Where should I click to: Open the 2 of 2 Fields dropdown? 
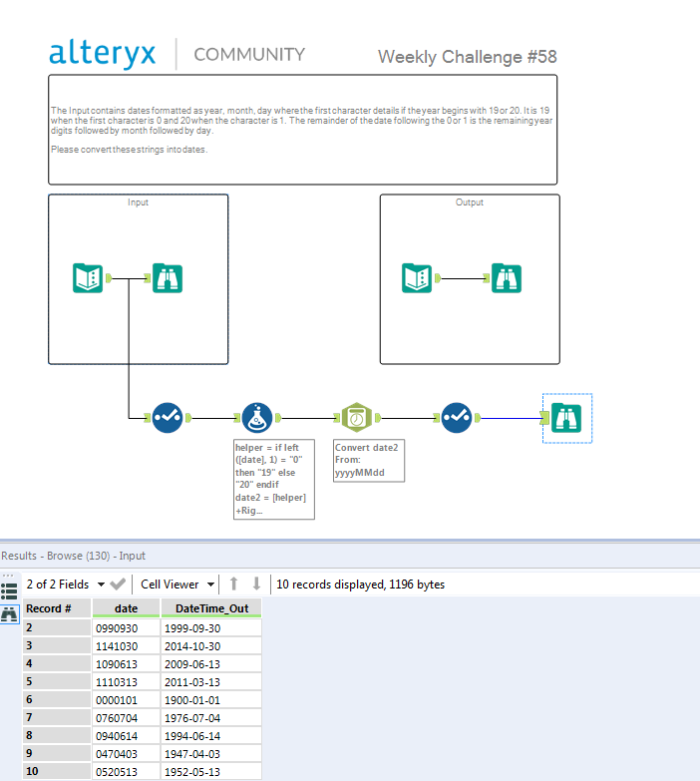(65, 585)
